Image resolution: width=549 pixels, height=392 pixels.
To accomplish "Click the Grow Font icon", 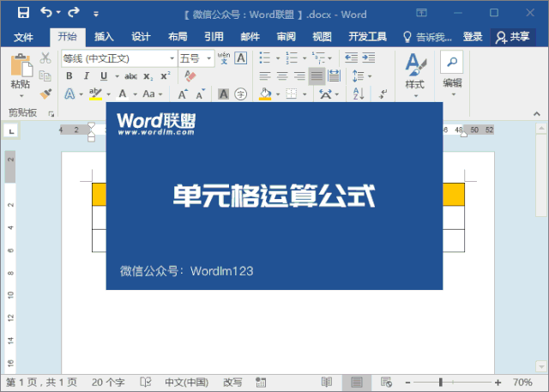I will [183, 94].
